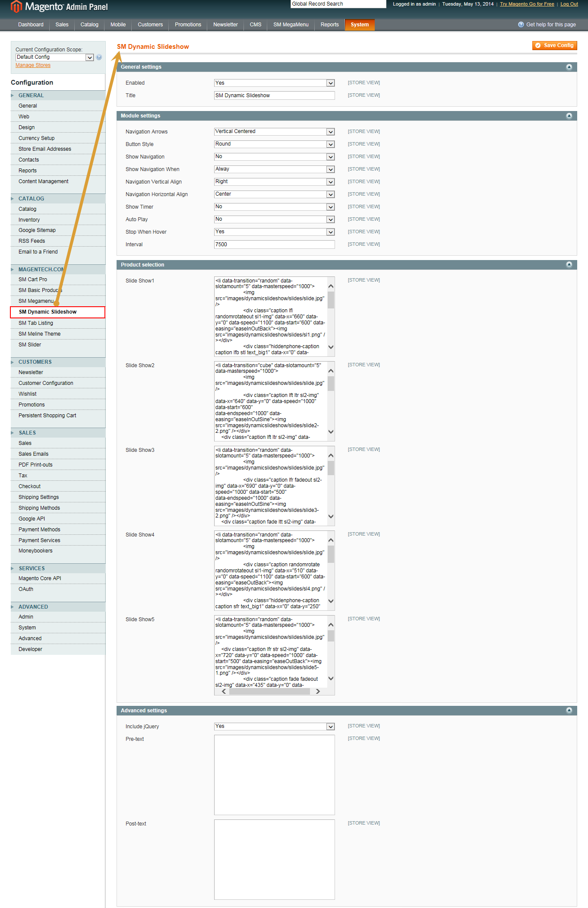This screenshot has height=908, width=588.
Task: Open the Reports menu
Action: [329, 25]
